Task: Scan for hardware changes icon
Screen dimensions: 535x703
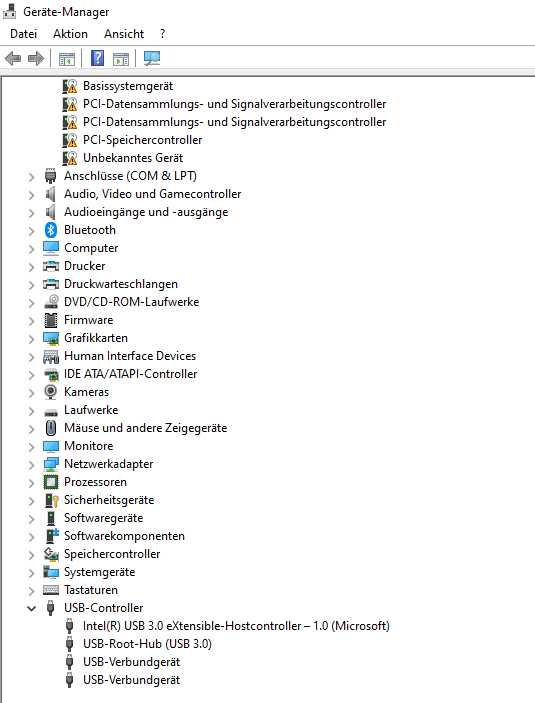Action: coord(152,58)
